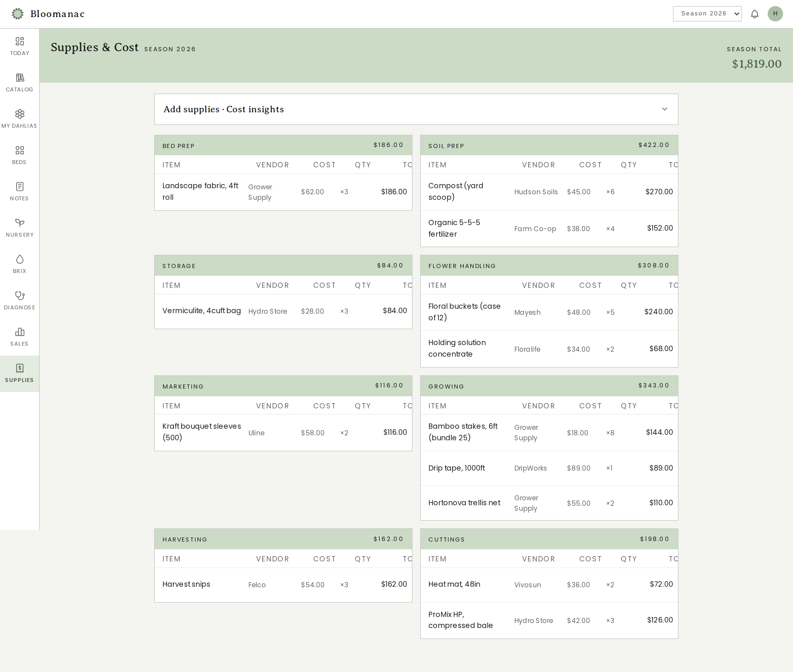Select the Marketing category header
This screenshot has width=793, height=672.
point(283,386)
